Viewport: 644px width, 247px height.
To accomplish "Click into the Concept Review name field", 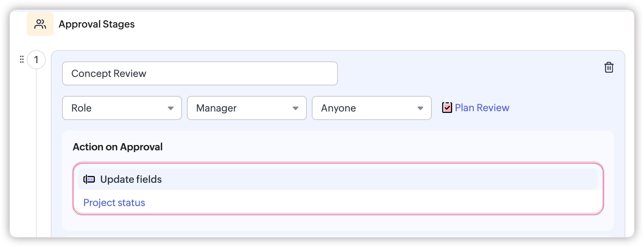I will point(200,73).
